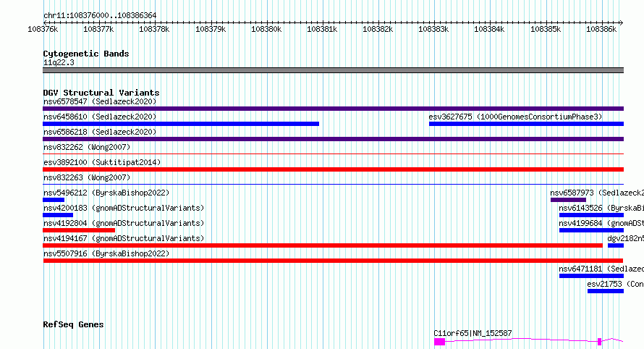Viewport: 644px width, 349px height.
Task: Click the Cytogenetic Bands track title
Action: click(86, 54)
